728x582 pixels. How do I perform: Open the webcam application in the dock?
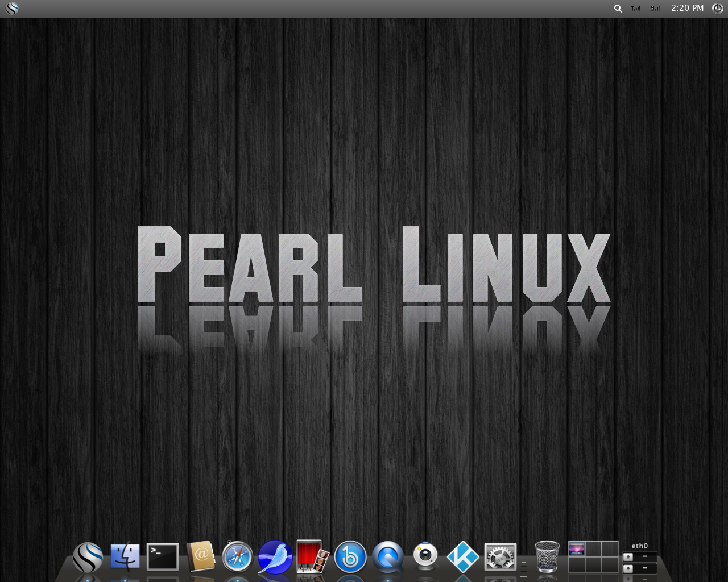[x=425, y=556]
